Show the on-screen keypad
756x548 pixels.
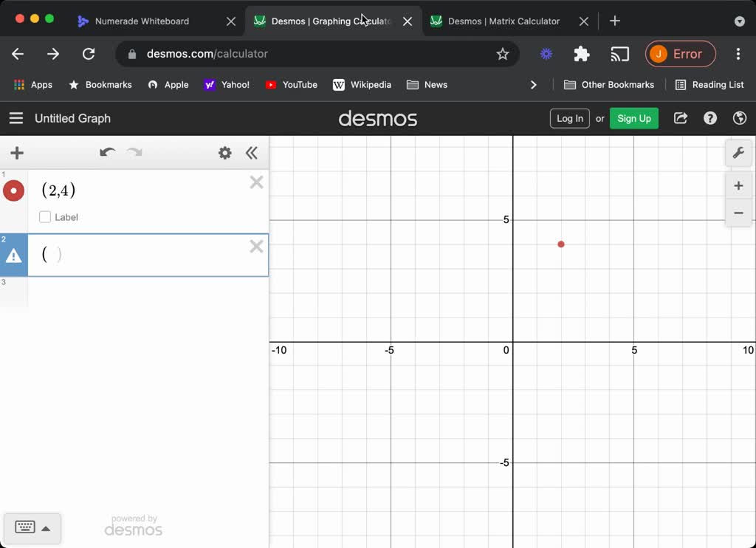(x=32, y=528)
